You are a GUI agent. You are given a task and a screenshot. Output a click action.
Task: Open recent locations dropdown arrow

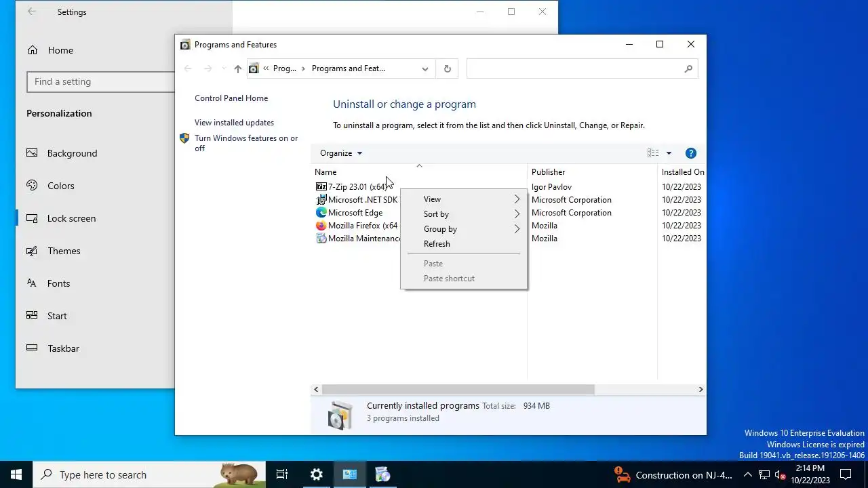(x=224, y=68)
